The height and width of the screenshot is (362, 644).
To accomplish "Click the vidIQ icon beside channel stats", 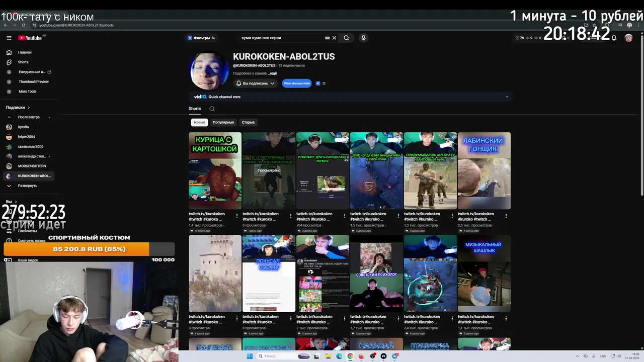I will [318, 83].
